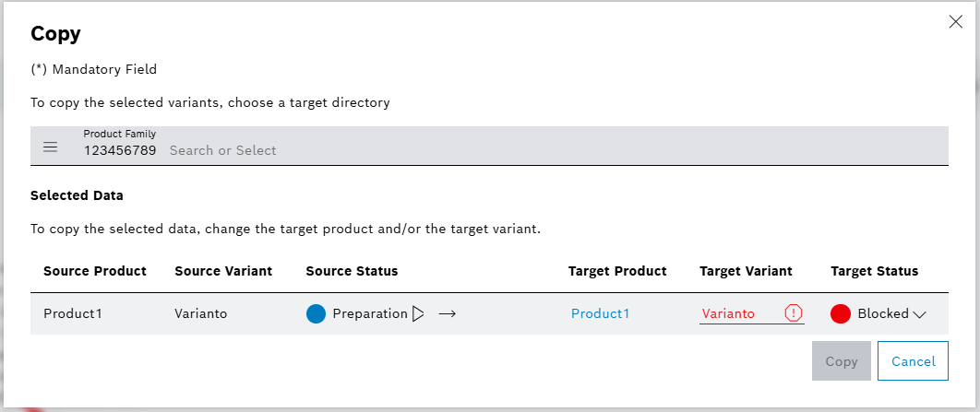Click the hamburger menu icon beside Product Family
The height and width of the screenshot is (412, 980).
[51, 147]
